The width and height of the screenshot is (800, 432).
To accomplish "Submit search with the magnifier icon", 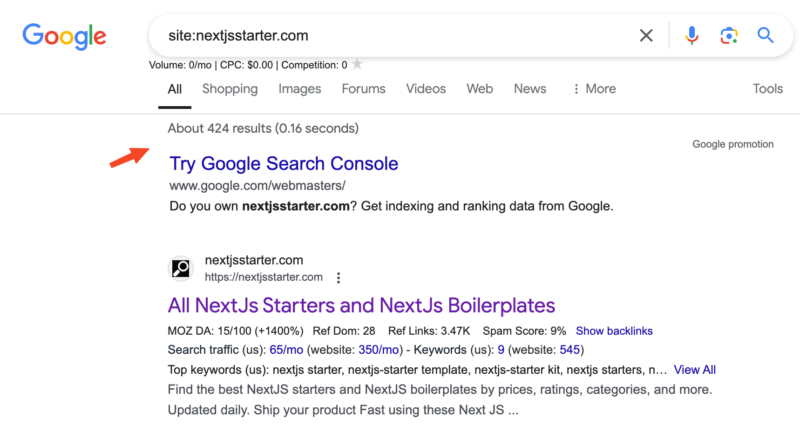I will pyautogui.click(x=765, y=35).
